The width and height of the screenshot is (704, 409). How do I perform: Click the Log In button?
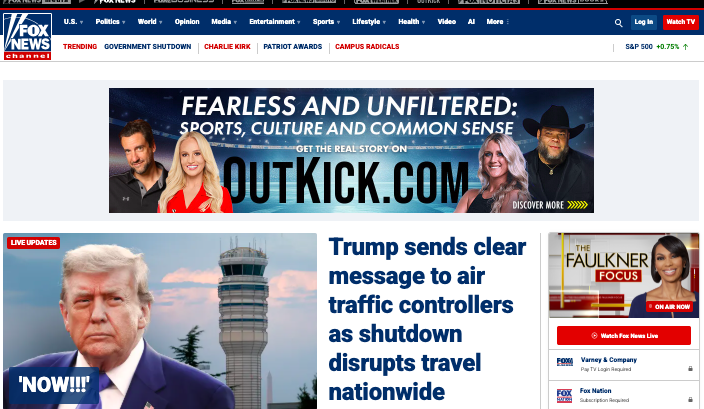[x=643, y=22]
